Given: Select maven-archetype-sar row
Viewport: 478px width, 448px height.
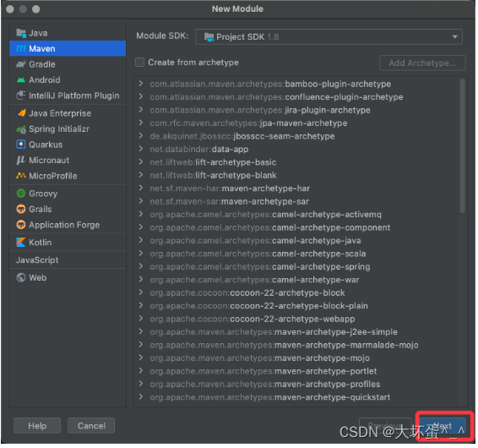Looking at the screenshot, I should (x=296, y=201).
